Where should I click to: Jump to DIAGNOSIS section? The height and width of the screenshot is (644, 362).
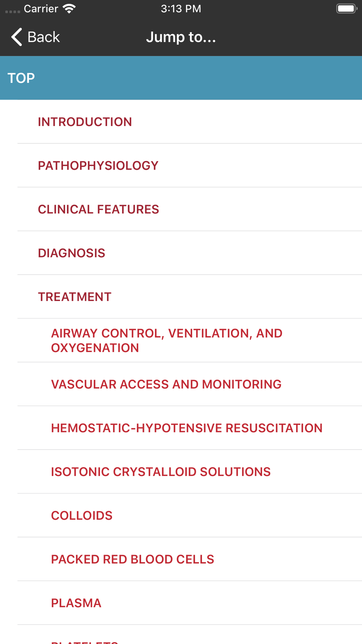coord(190,253)
